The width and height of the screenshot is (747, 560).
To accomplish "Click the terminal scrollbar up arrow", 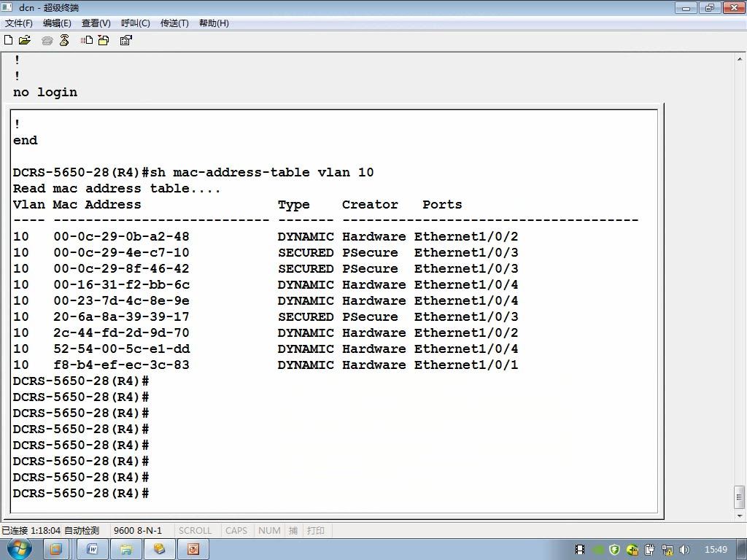I will coord(740,60).
